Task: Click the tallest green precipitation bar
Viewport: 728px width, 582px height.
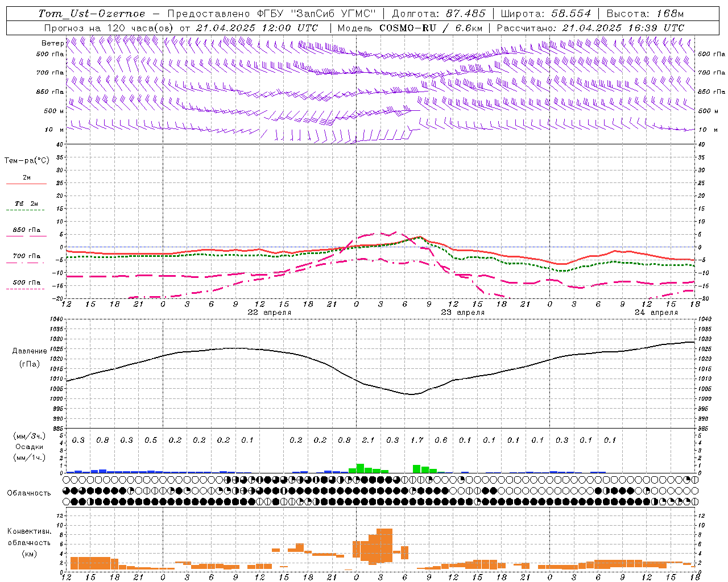Action: tap(360, 468)
